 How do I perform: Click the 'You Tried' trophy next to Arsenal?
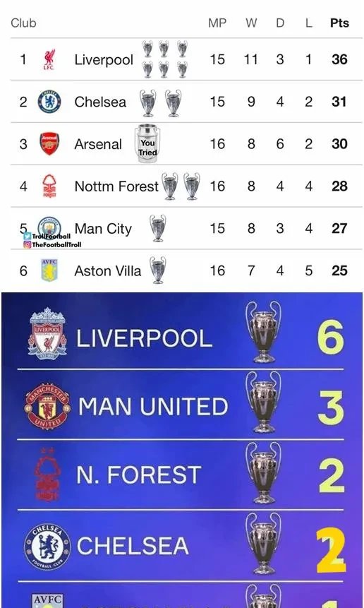coord(147,144)
